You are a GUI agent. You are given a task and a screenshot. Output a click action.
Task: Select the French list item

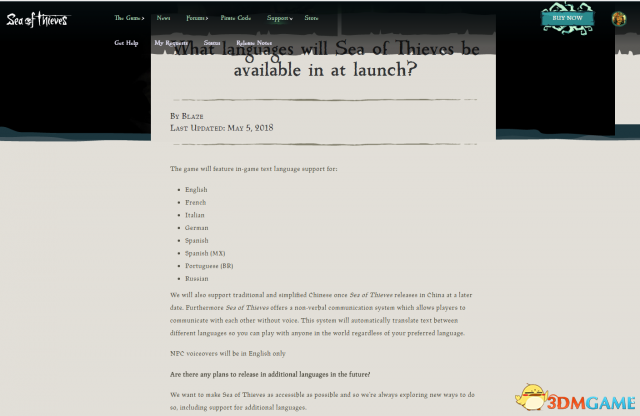196,202
